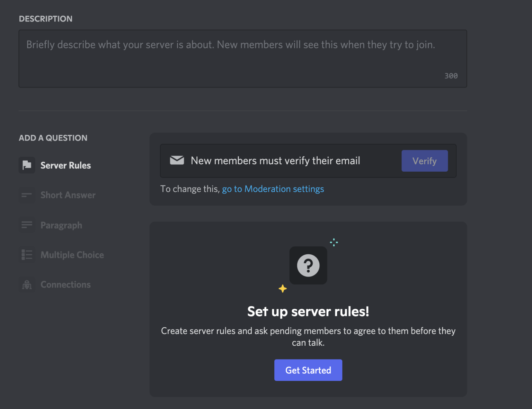Image resolution: width=532 pixels, height=409 pixels.
Task: Click the 300 character counter
Action: point(451,75)
